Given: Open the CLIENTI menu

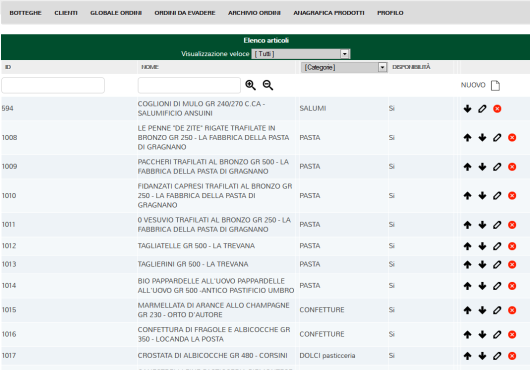Looking at the screenshot, I should pos(66,13).
